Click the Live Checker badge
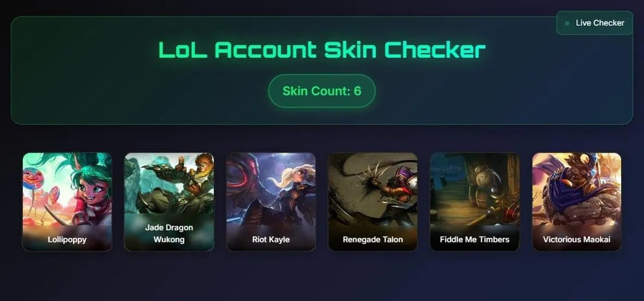Screen dimensions: 644x301 (x=595, y=23)
